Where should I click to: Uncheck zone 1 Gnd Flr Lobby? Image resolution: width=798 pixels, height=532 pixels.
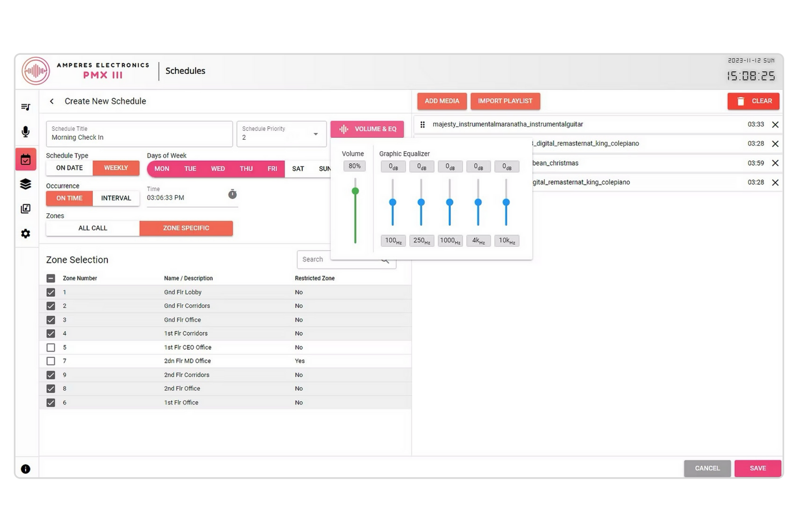51,292
